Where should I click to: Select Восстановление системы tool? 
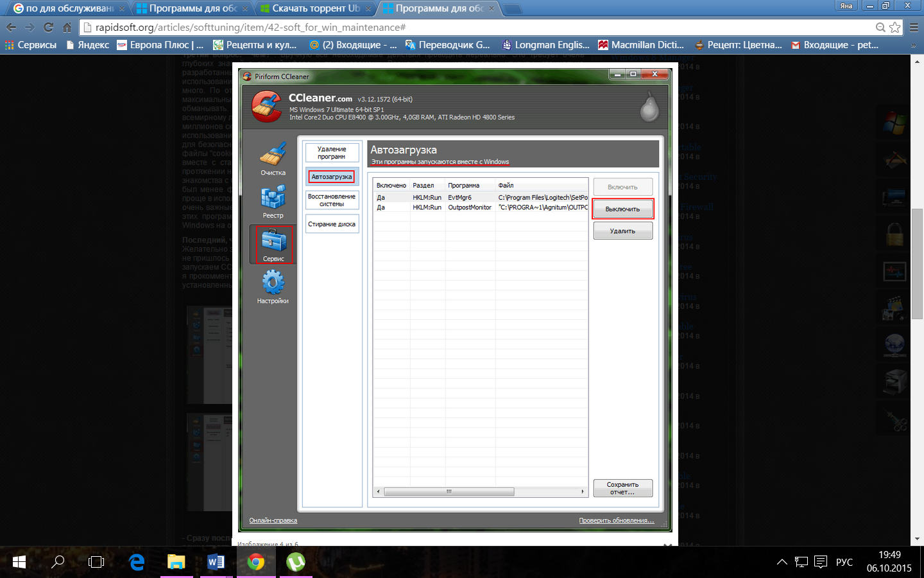[332, 200]
